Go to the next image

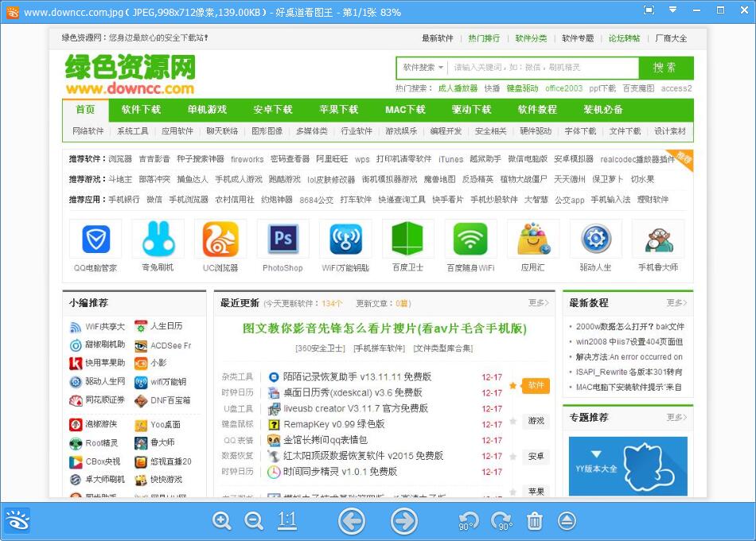[x=403, y=521]
